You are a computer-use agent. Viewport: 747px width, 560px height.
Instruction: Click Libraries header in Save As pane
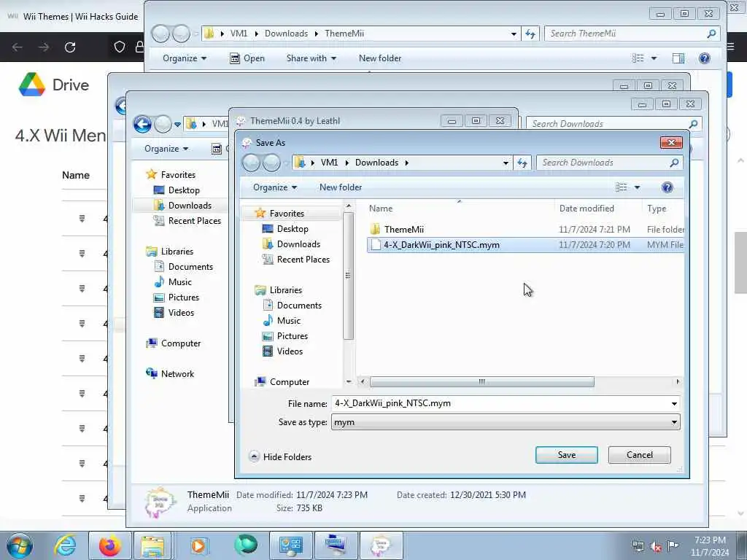285,290
